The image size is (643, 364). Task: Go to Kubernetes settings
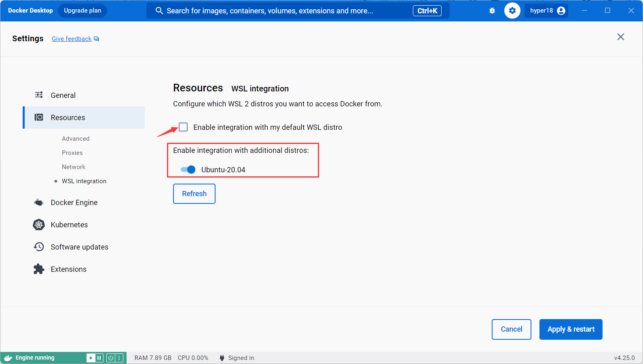tap(69, 225)
